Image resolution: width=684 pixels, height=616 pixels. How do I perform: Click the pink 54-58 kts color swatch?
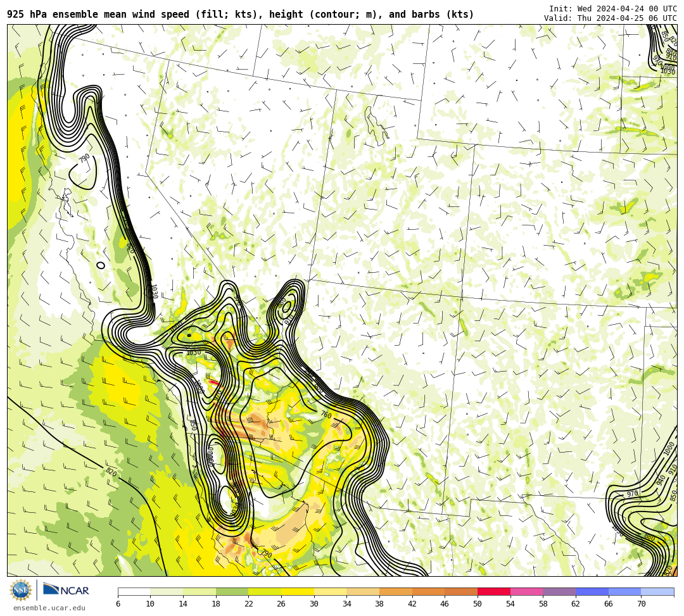526,591
